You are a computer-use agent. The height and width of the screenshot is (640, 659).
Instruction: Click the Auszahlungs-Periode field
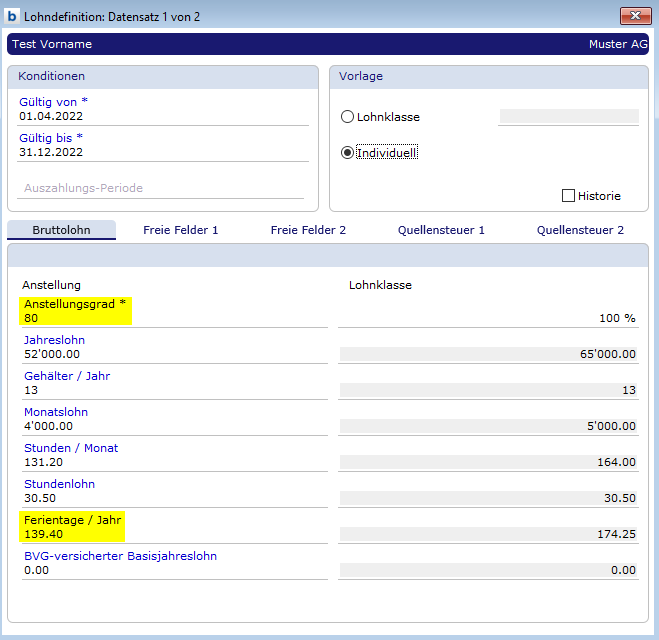coord(160,188)
